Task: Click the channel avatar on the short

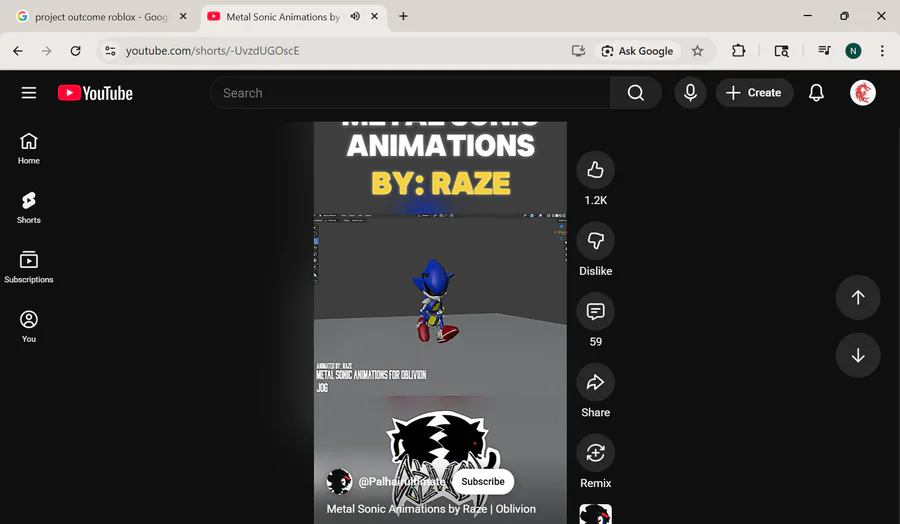Action: tap(339, 482)
